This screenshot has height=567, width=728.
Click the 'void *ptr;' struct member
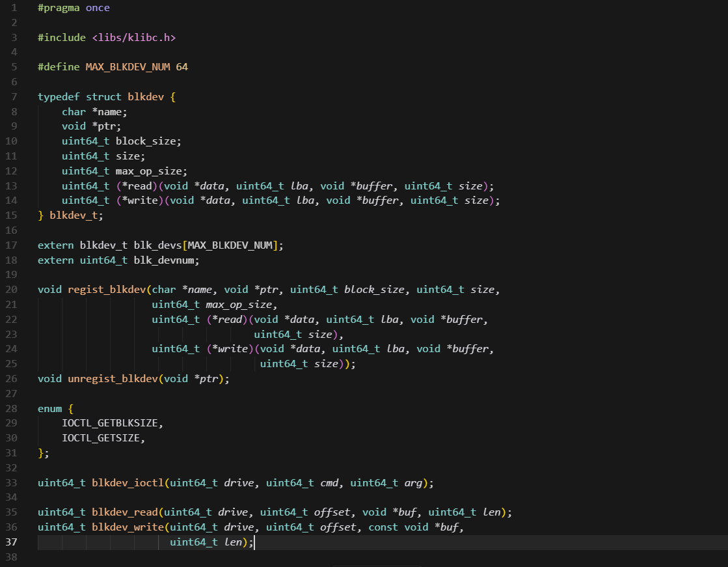[x=92, y=126]
